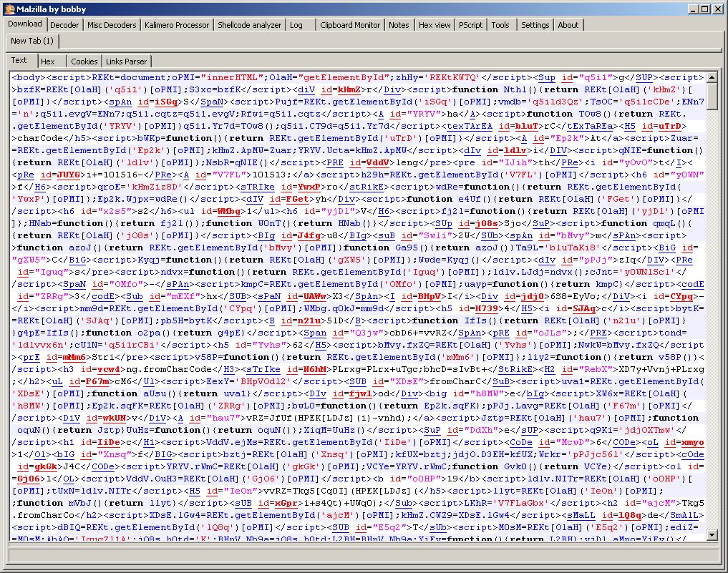Close the Malzilla window
Viewport: 728px width, 573px height.
point(717,9)
